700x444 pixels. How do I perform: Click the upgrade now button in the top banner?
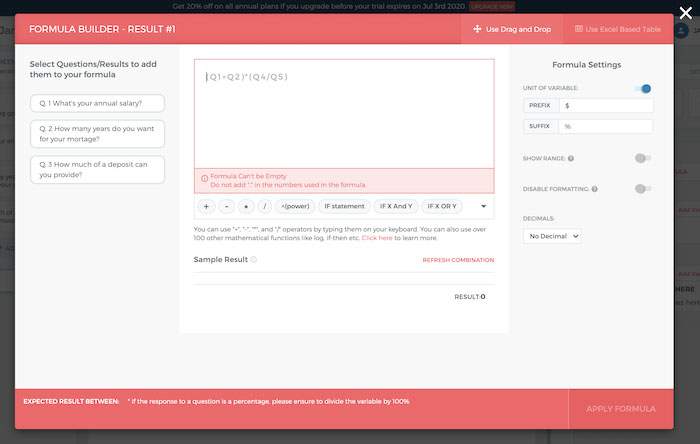click(x=492, y=6)
